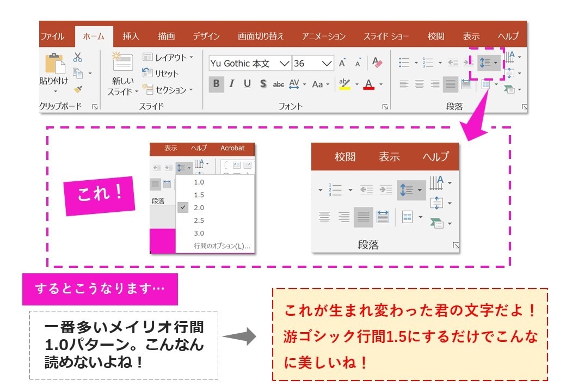Switch to the 挿入 ribbon tab

point(131,36)
